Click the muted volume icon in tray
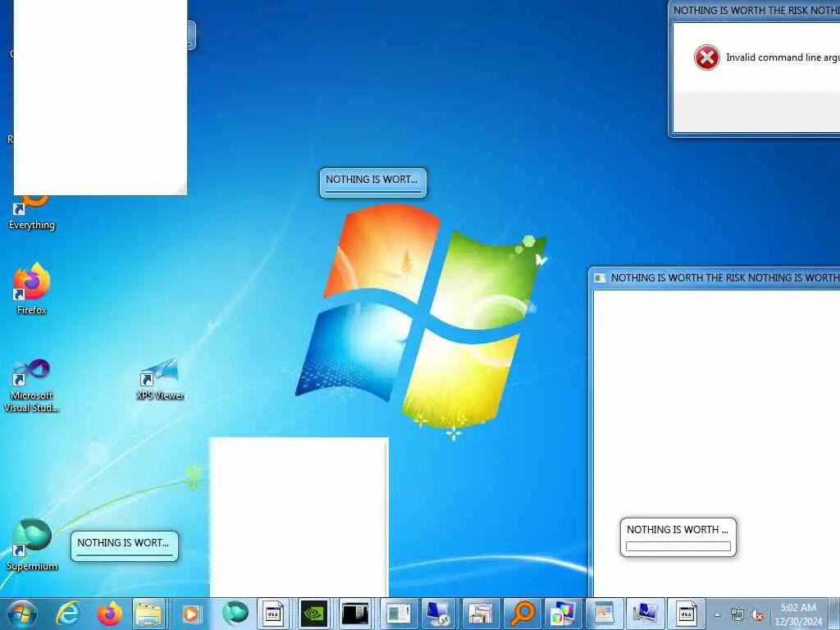The image size is (840, 630). [x=757, y=615]
